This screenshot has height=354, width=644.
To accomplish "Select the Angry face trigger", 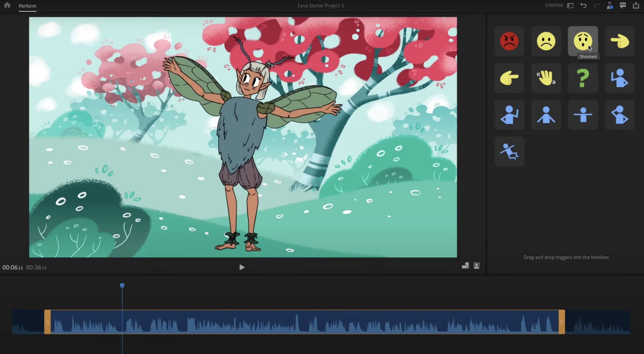I will coord(509,41).
